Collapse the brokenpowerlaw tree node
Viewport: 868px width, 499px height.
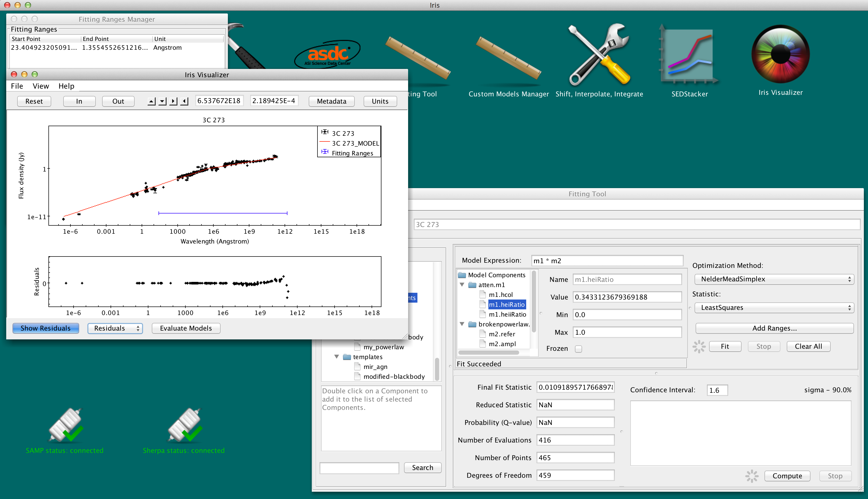pyautogui.click(x=462, y=324)
